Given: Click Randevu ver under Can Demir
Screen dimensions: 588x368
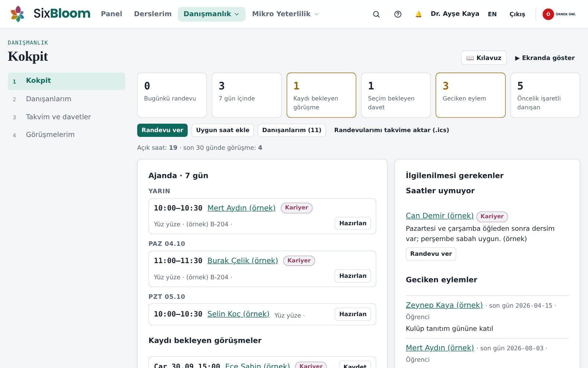Looking at the screenshot, I should [x=431, y=254].
